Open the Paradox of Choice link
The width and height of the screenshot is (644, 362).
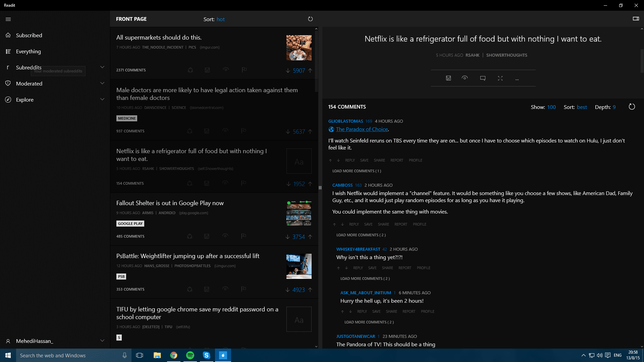(362, 129)
